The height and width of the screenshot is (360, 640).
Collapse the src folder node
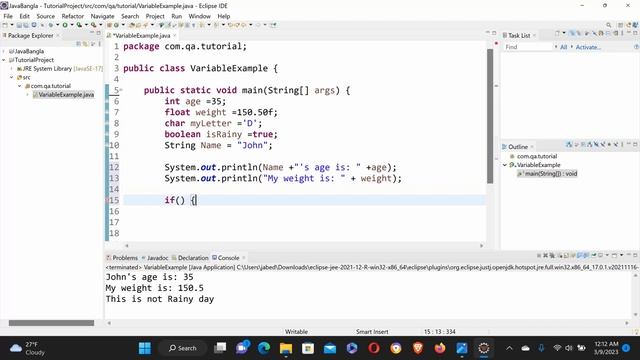click(12, 77)
